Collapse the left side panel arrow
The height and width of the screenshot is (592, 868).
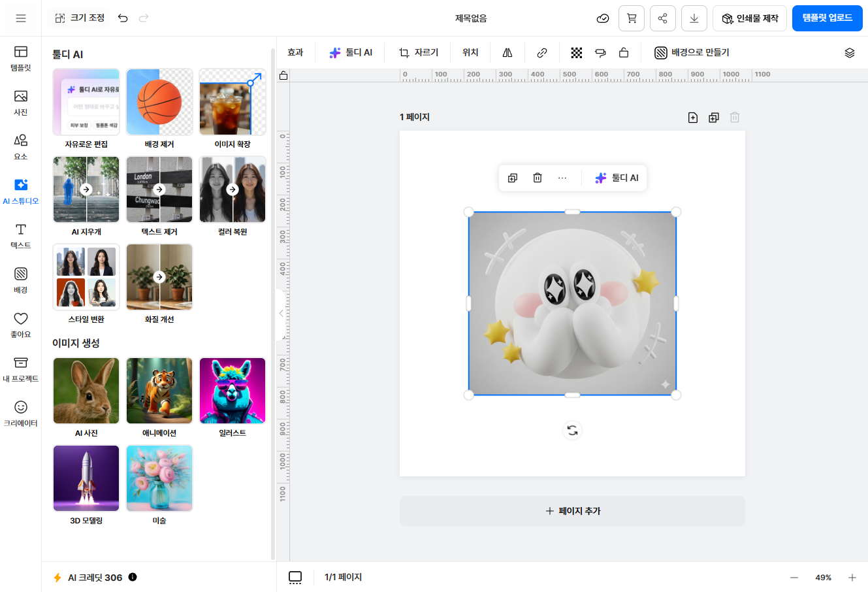(281, 314)
